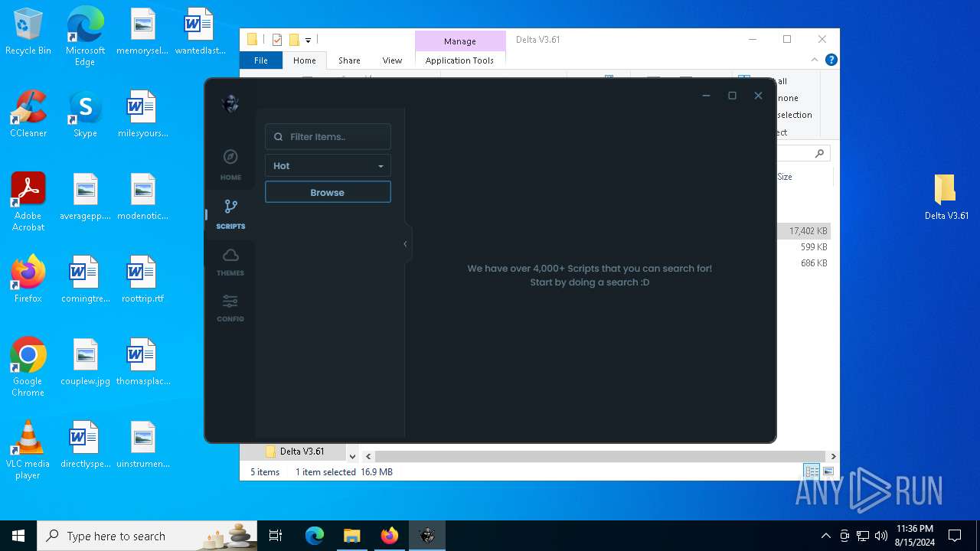Click the Delta logo avatar at top
The height and width of the screenshot is (551, 980).
click(x=230, y=103)
